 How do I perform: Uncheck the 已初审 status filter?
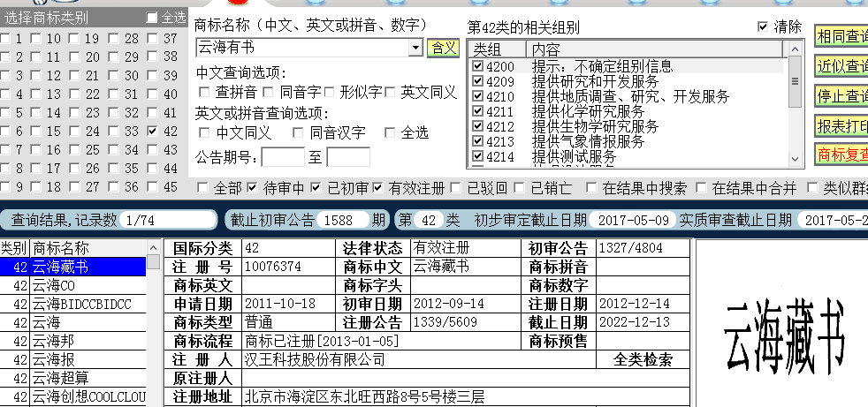pos(316,188)
